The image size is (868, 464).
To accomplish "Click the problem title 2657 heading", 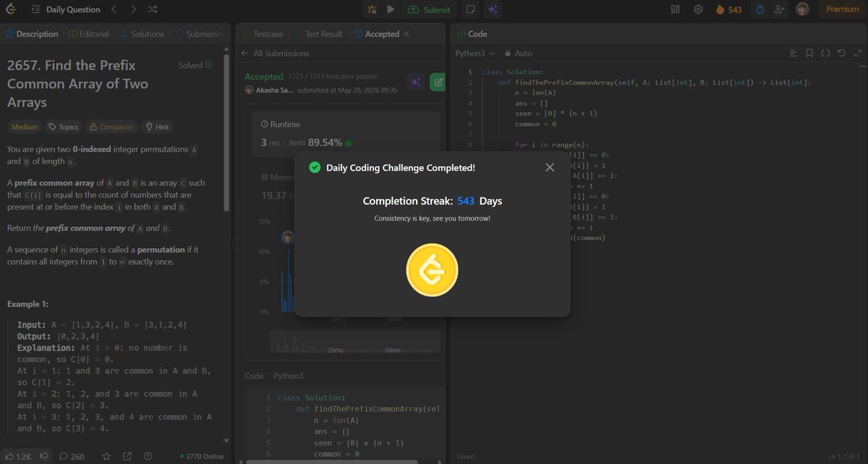I will [x=77, y=83].
